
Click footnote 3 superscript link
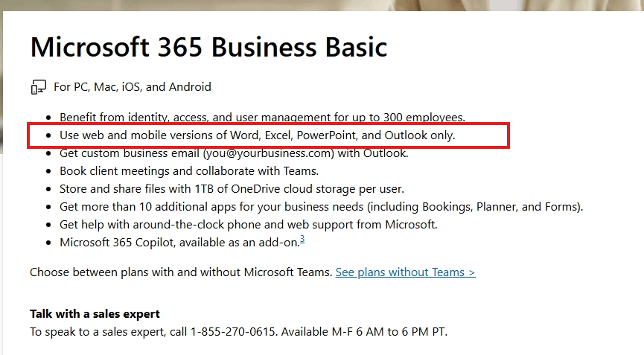302,239
